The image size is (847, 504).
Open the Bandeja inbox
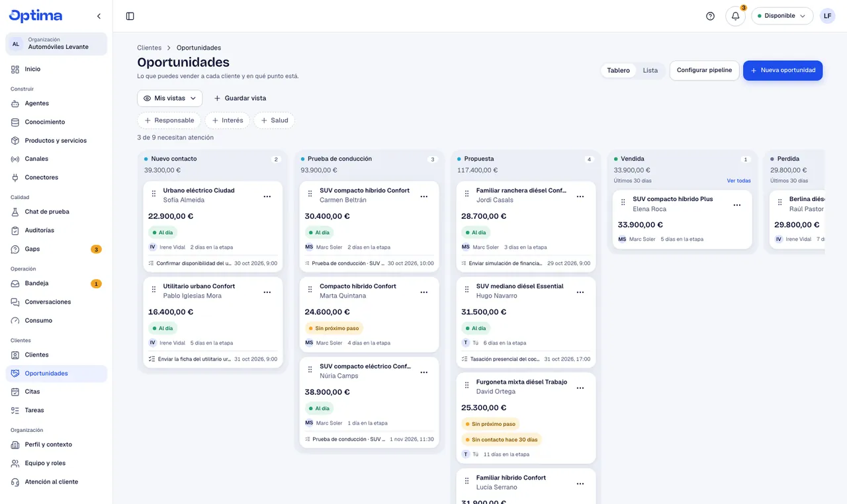pos(56,283)
